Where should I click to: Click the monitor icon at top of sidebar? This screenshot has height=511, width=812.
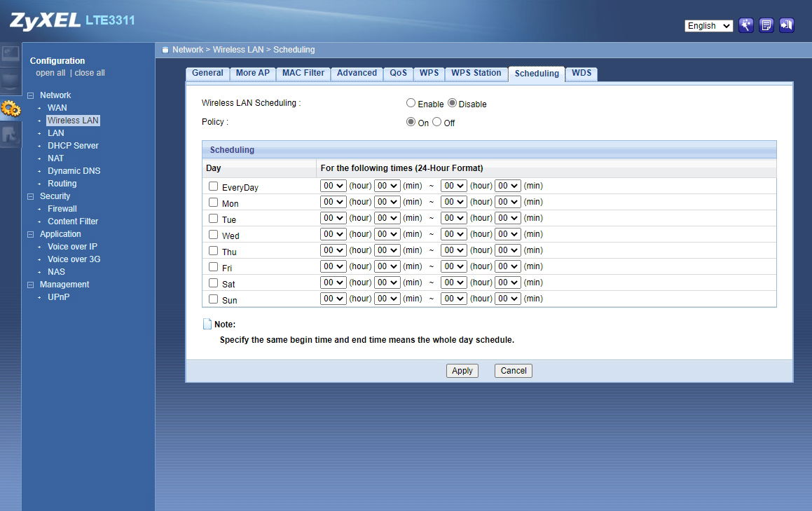tap(11, 55)
